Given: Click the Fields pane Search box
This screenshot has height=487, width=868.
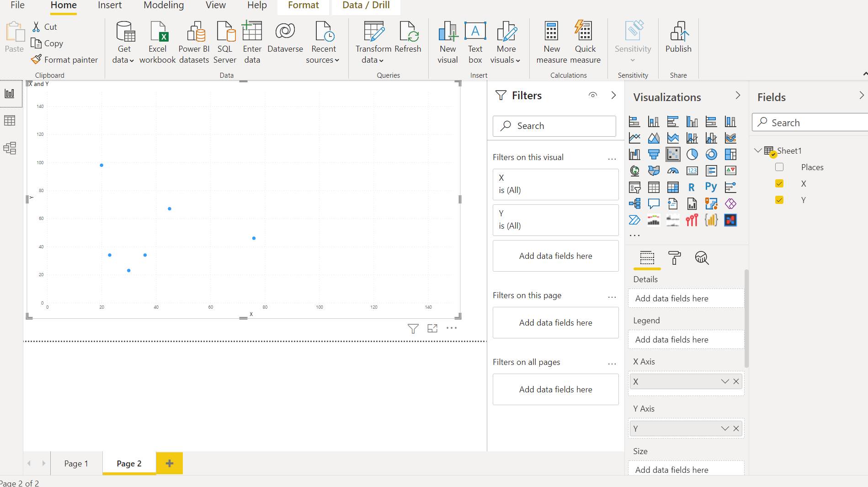Looking at the screenshot, I should pyautogui.click(x=810, y=123).
